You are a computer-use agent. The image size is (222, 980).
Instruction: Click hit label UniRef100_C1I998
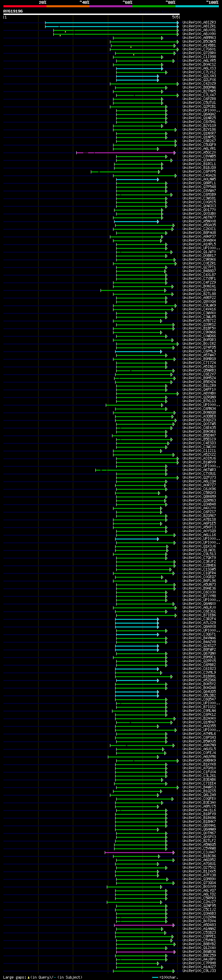click(199, 57)
